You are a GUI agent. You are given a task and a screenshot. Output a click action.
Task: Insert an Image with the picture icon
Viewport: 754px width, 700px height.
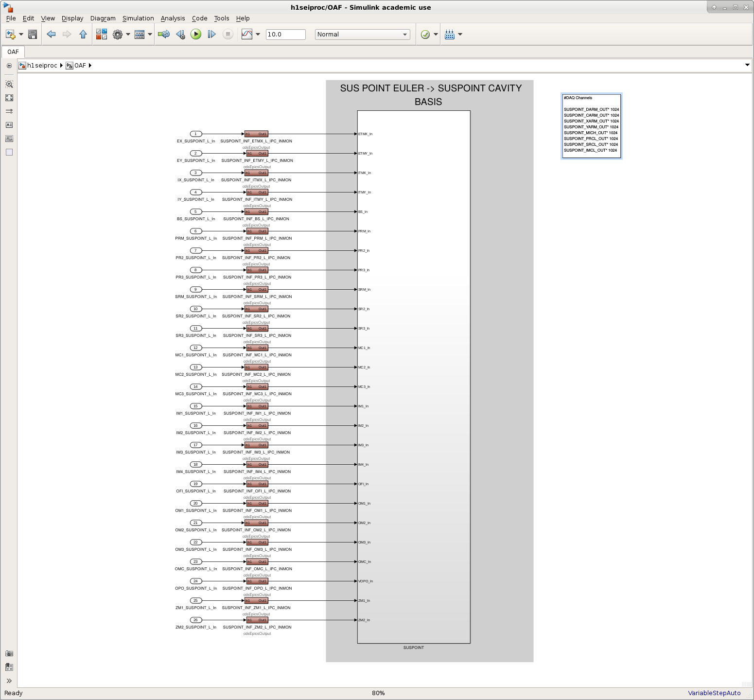[9, 139]
